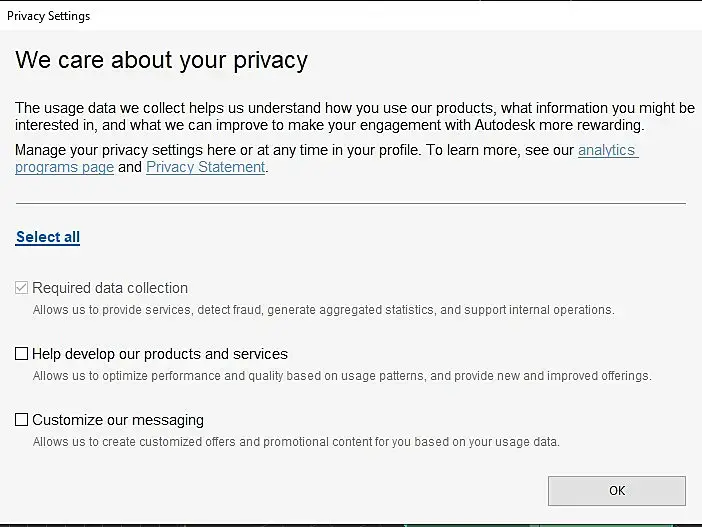Image resolution: width=702 pixels, height=527 pixels.
Task: Click the Select all link
Action: click(48, 237)
